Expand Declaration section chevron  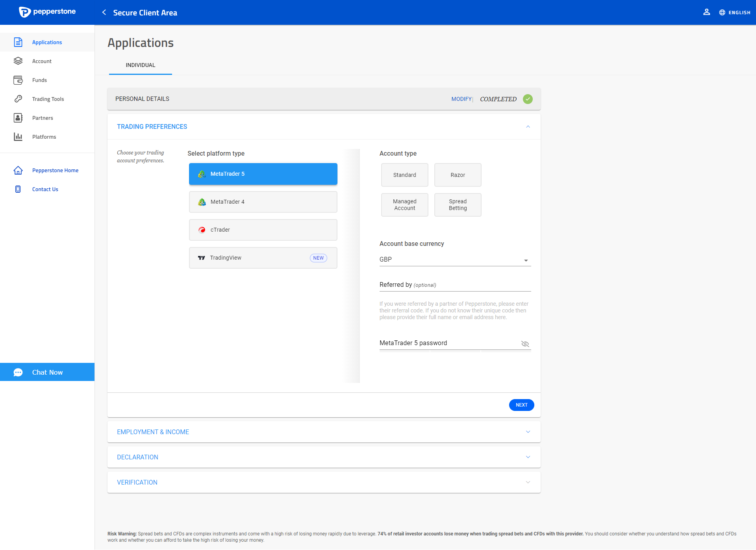(528, 457)
